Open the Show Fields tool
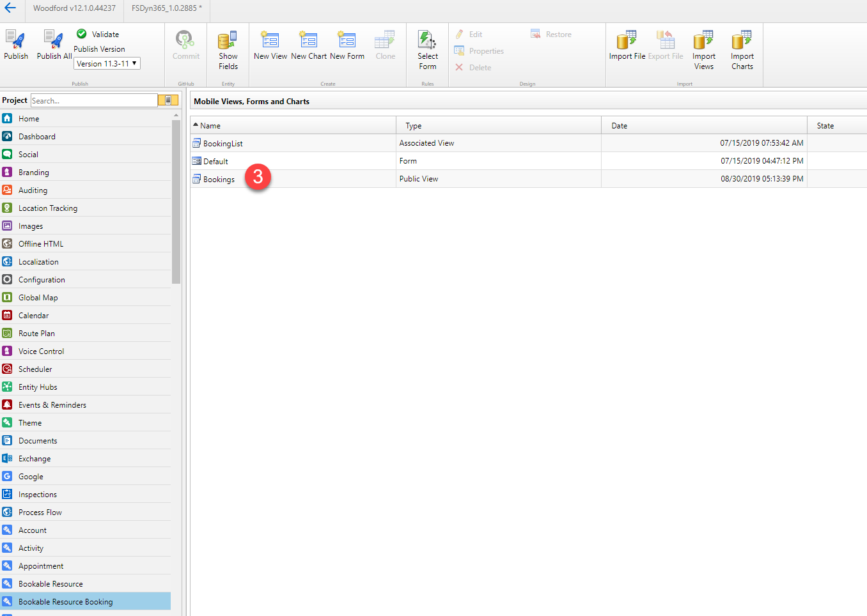 coord(228,50)
